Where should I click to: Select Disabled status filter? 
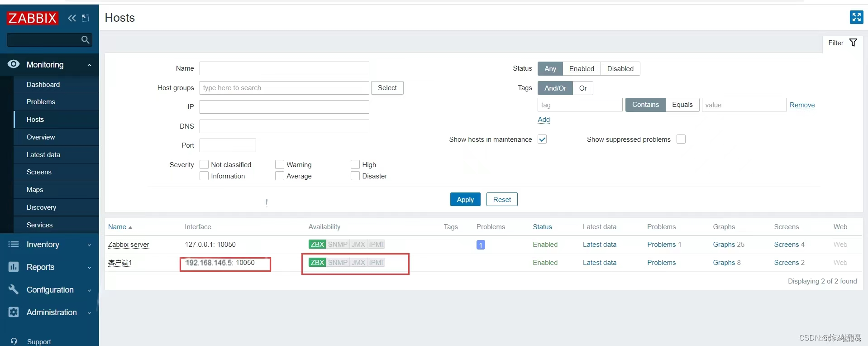click(620, 69)
